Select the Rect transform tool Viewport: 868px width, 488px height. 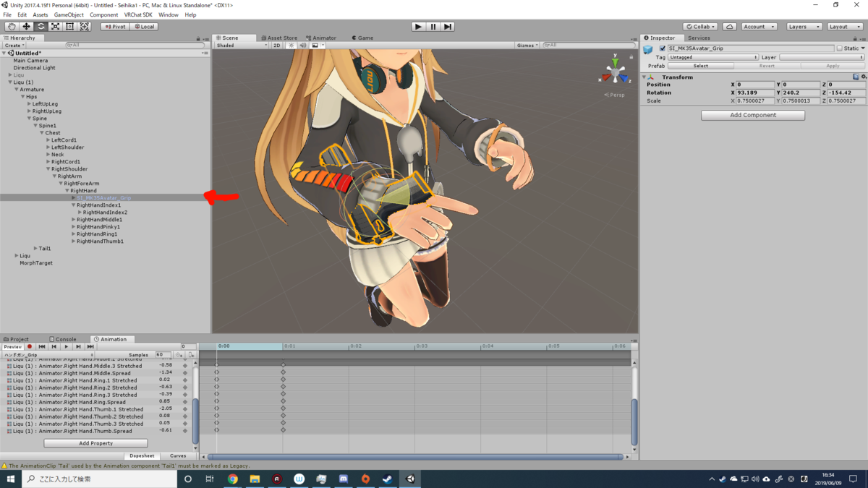(x=69, y=27)
